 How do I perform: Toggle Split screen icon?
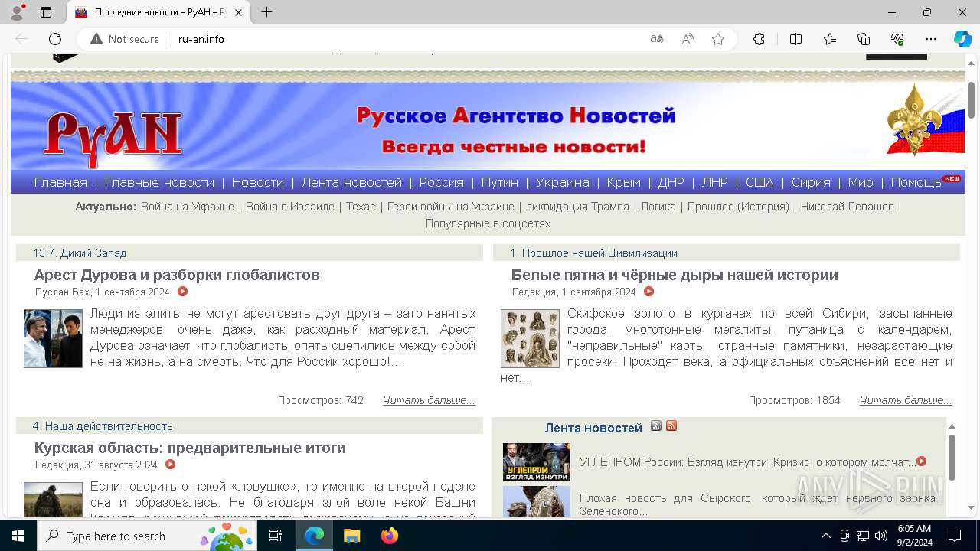click(795, 39)
